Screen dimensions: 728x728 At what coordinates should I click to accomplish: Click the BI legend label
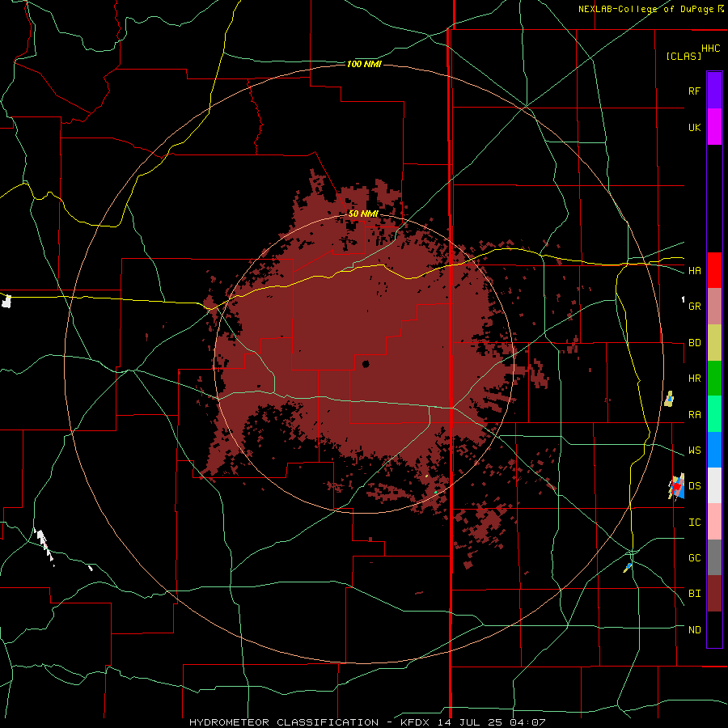click(x=694, y=594)
